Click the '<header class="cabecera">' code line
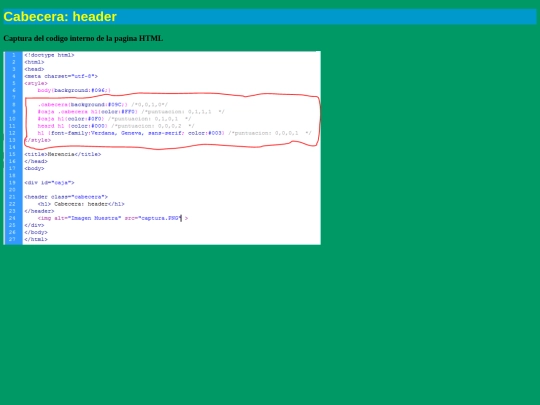Image resolution: width=540 pixels, height=405 pixels. (66, 197)
